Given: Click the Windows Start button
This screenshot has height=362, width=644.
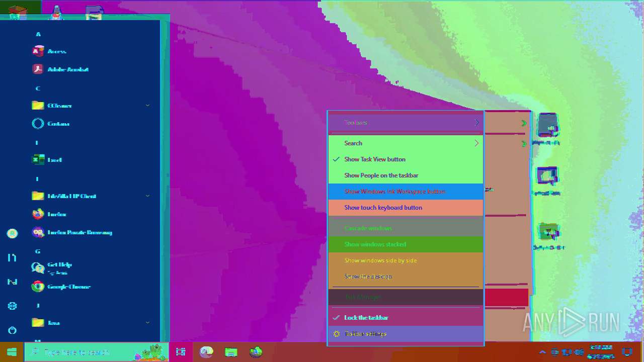Looking at the screenshot, I should point(12,352).
